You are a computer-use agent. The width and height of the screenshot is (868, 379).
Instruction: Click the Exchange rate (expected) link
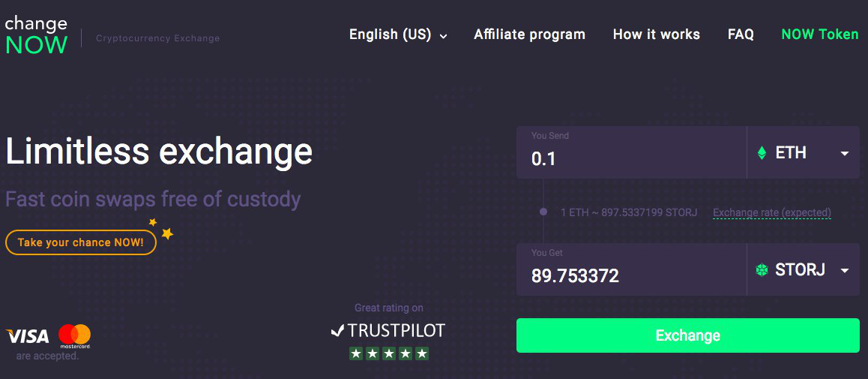coord(771,213)
